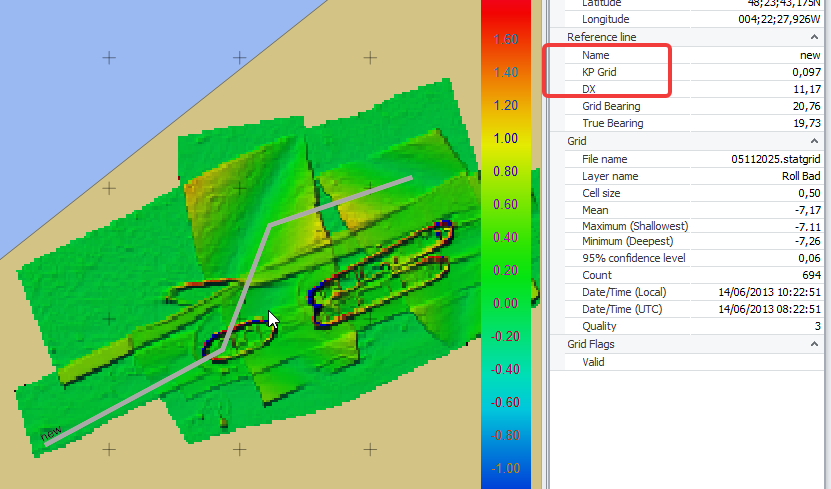
Task: Click the 0.00 level on color bar
Action: (505, 303)
